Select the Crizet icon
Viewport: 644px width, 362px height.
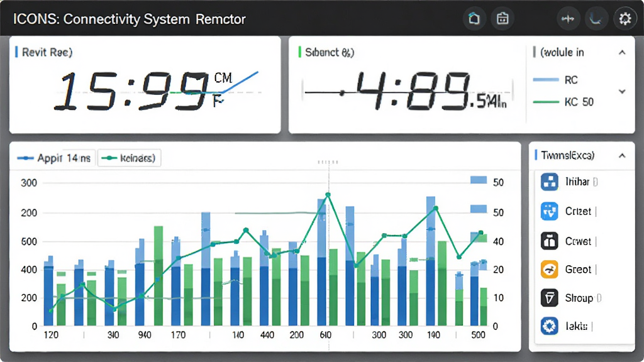[x=549, y=211]
